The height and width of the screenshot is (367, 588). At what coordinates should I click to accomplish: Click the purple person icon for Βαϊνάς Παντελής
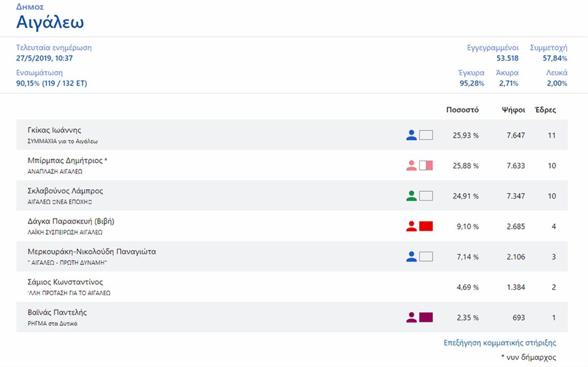pyautogui.click(x=411, y=318)
